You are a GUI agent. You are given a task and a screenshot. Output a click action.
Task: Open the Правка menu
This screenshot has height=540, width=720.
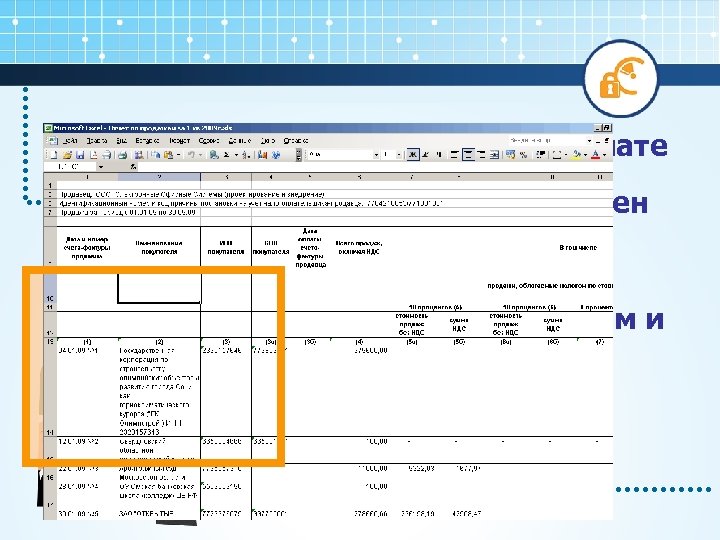pyautogui.click(x=97, y=141)
